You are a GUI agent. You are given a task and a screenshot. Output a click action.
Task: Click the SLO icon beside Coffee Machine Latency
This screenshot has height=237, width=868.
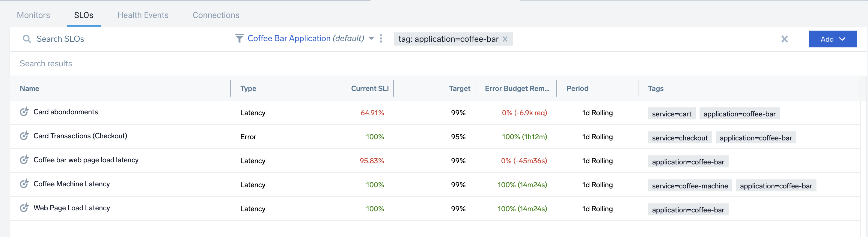click(24, 184)
